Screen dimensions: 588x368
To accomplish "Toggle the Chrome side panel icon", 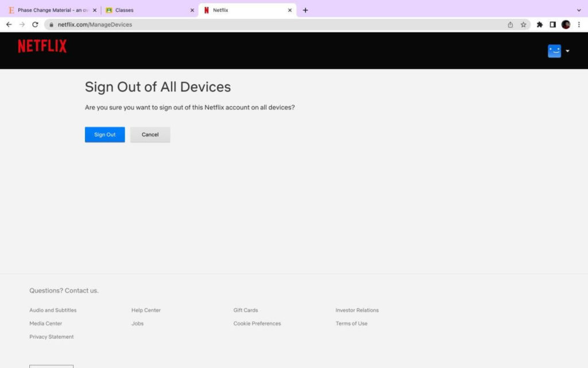I will point(552,24).
